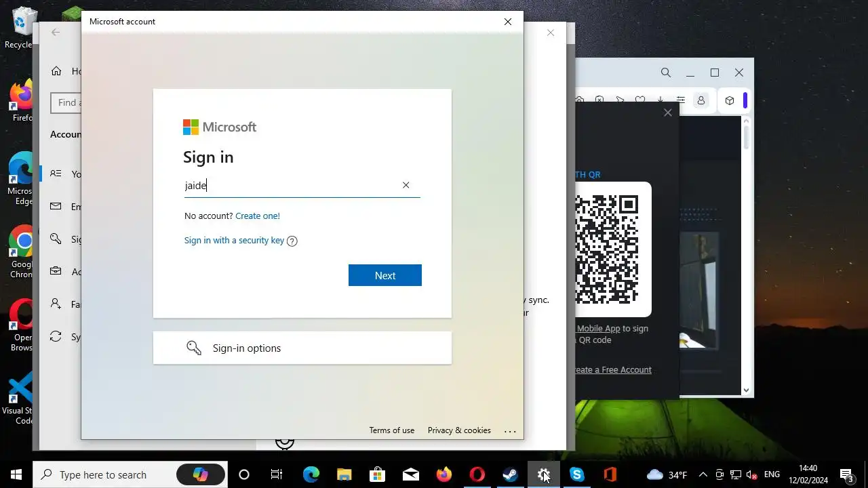Screen dimensions: 868x488
Task: Switch ENG input language indicator
Action: tap(772, 474)
